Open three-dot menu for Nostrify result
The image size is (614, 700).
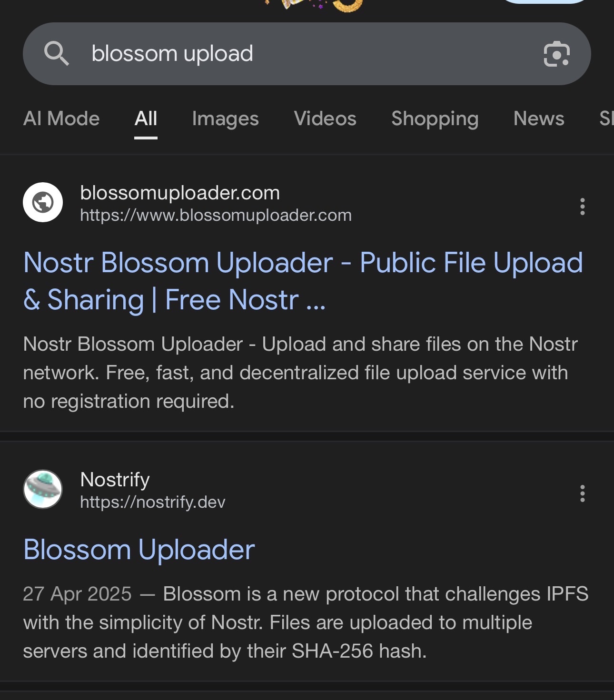(x=582, y=493)
